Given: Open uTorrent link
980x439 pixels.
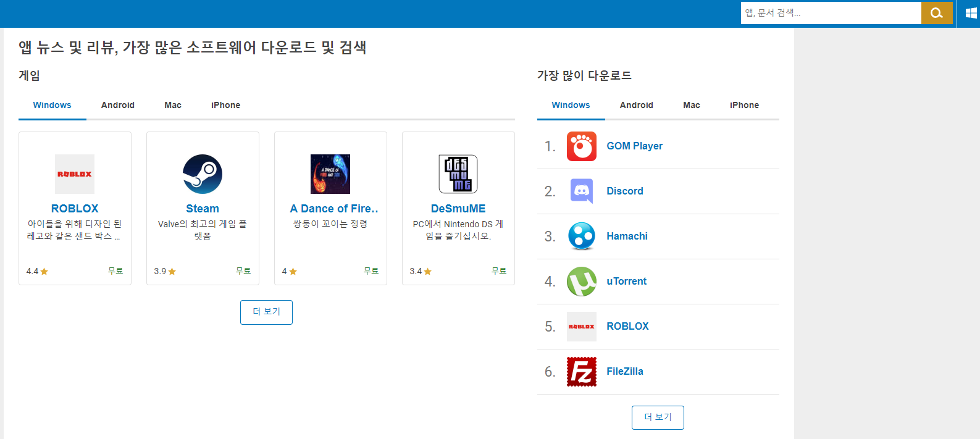Looking at the screenshot, I should [627, 282].
